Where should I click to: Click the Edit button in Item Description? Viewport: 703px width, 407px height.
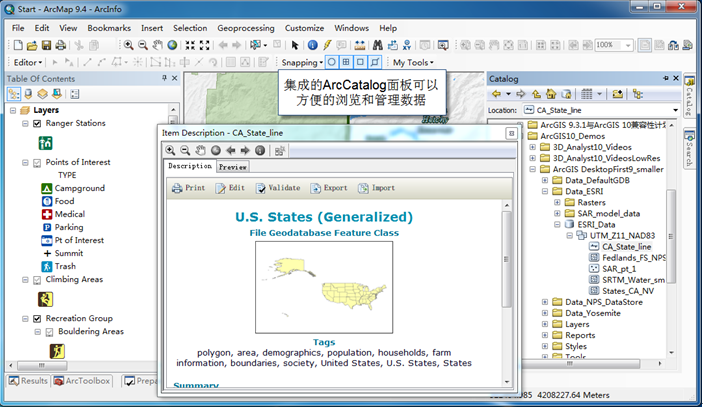229,187
